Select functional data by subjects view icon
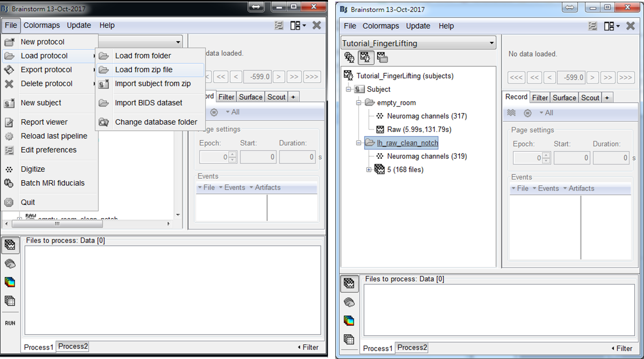This screenshot has width=644, height=359. tap(366, 57)
